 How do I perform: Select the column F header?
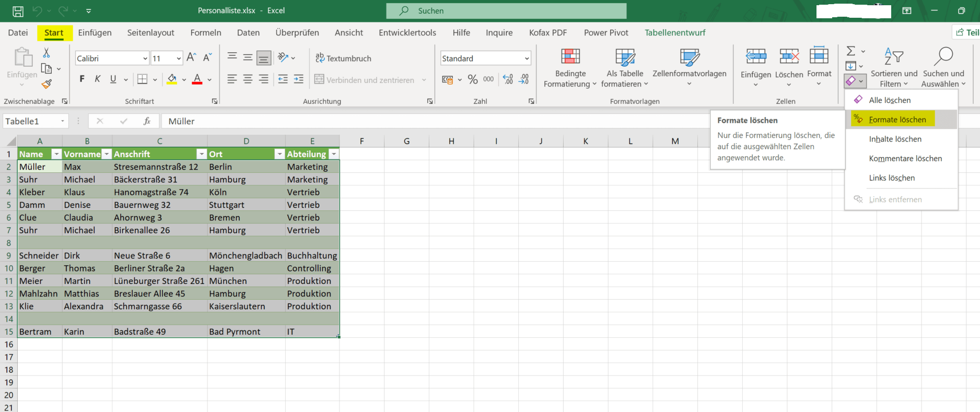coord(361,141)
